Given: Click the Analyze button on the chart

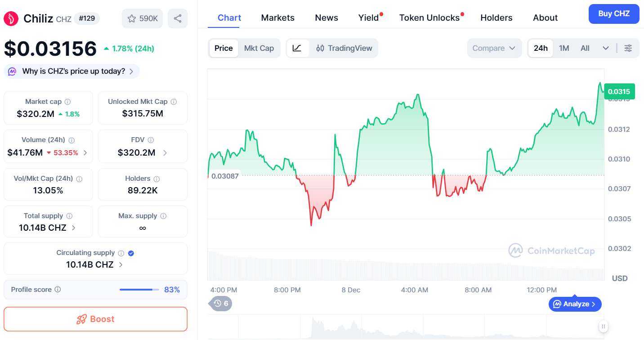Looking at the screenshot, I should [575, 304].
